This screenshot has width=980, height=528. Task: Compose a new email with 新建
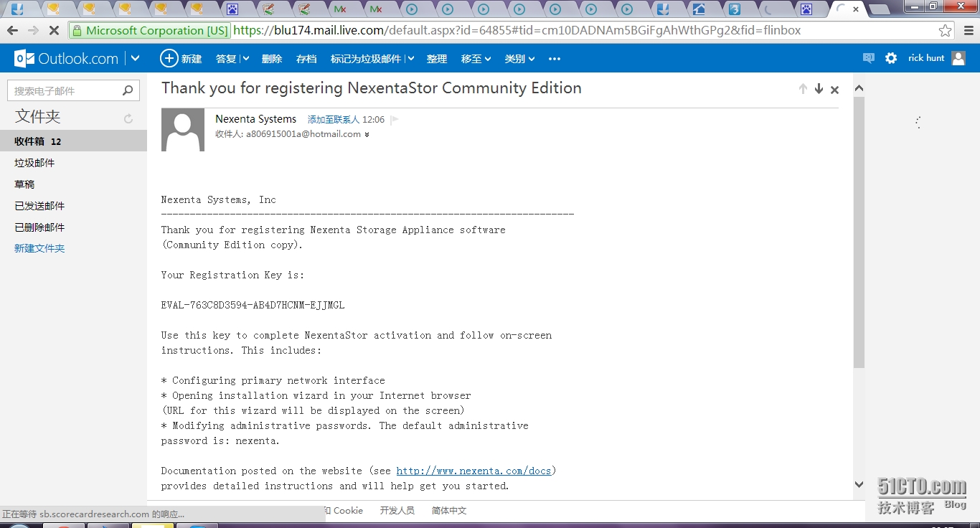(x=181, y=59)
